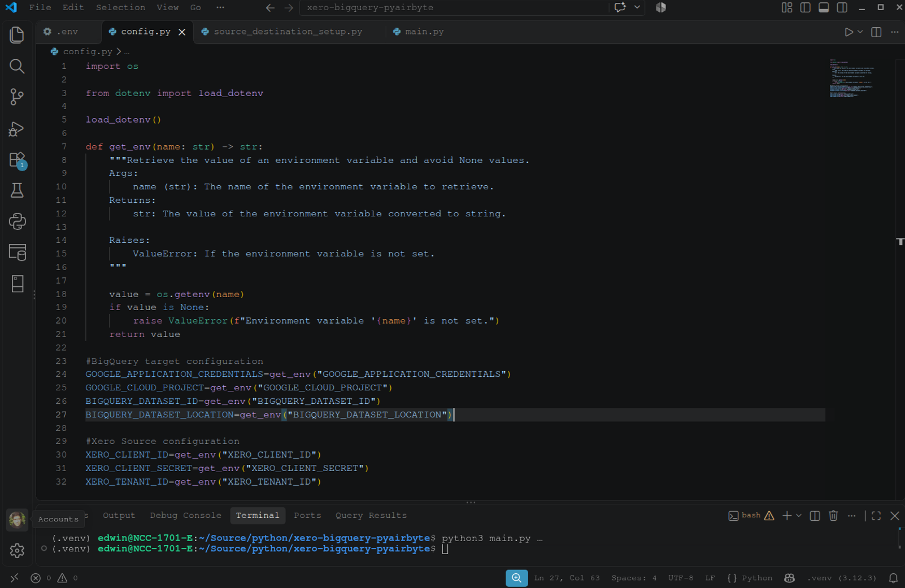905x588 pixels.
Task: Click the xero-bigquery-pyairbyte command center search
Action: [x=455, y=7]
